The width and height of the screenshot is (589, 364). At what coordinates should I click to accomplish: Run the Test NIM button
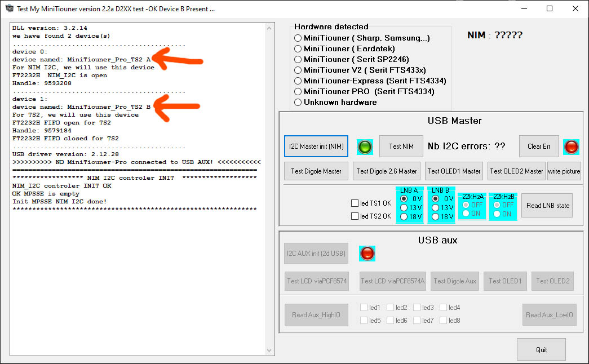tap(401, 147)
